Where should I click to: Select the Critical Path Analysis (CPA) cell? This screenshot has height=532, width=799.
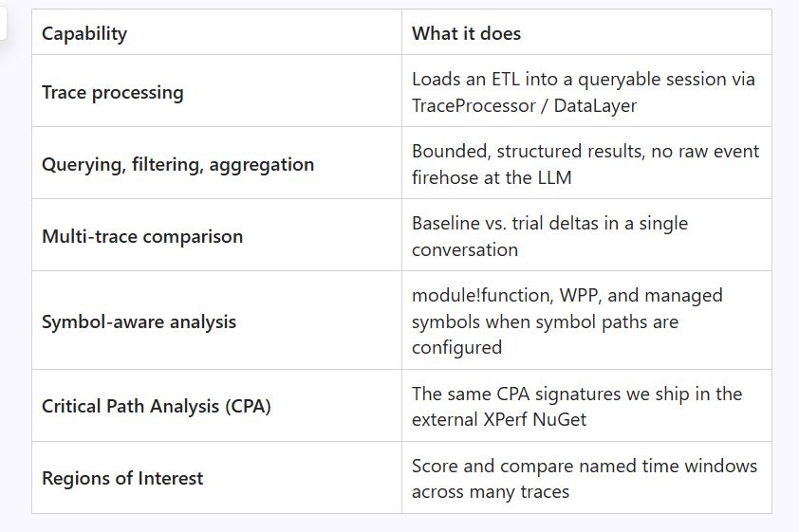pyautogui.click(x=216, y=406)
